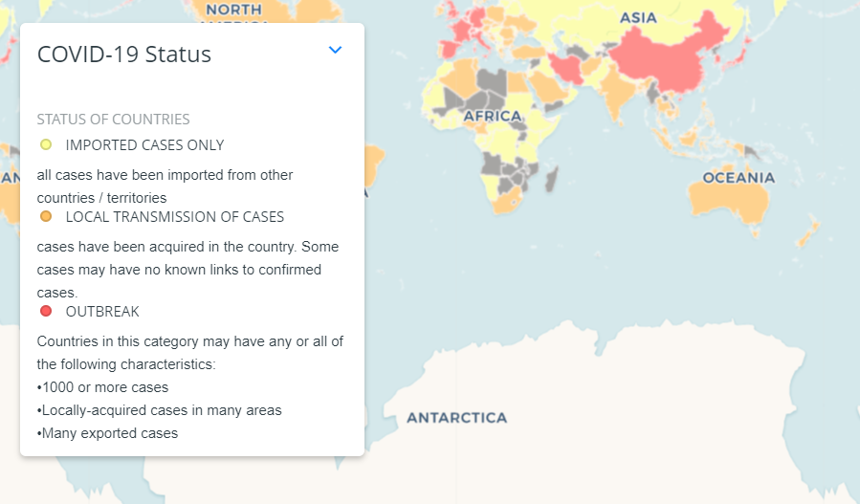Click the LOCAL TRANSMISSION OF CASES label
The width and height of the screenshot is (860, 504).
coord(175,217)
